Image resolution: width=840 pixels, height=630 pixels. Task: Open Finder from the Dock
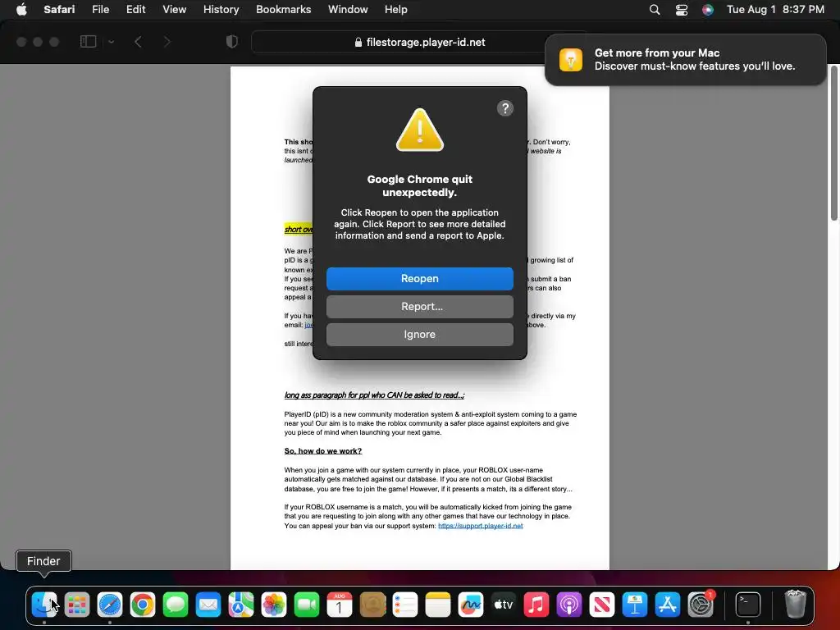(x=44, y=605)
